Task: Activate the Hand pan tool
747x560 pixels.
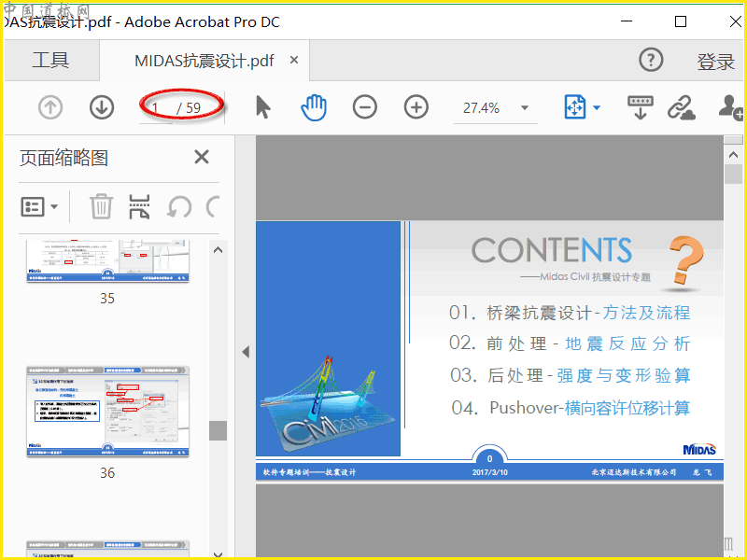Action: click(314, 107)
